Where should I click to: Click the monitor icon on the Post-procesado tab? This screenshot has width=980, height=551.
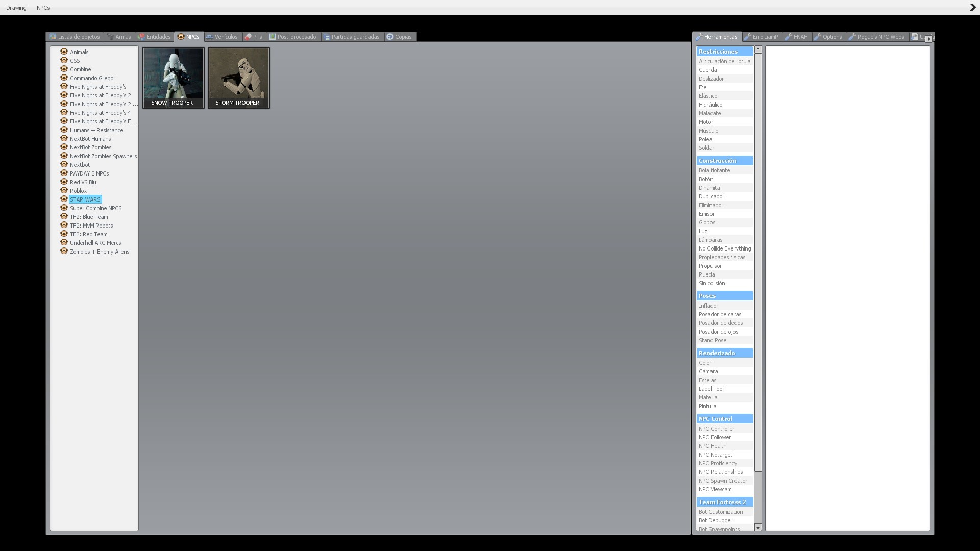[273, 37]
